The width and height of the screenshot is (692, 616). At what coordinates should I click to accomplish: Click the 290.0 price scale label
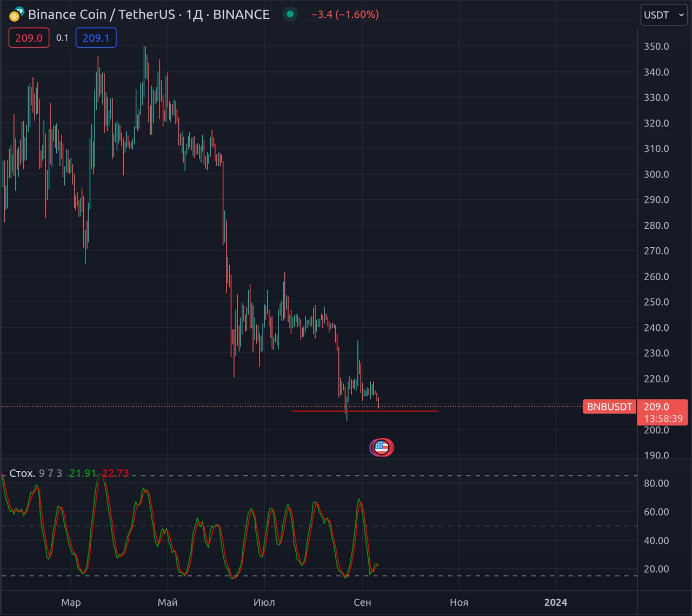656,200
